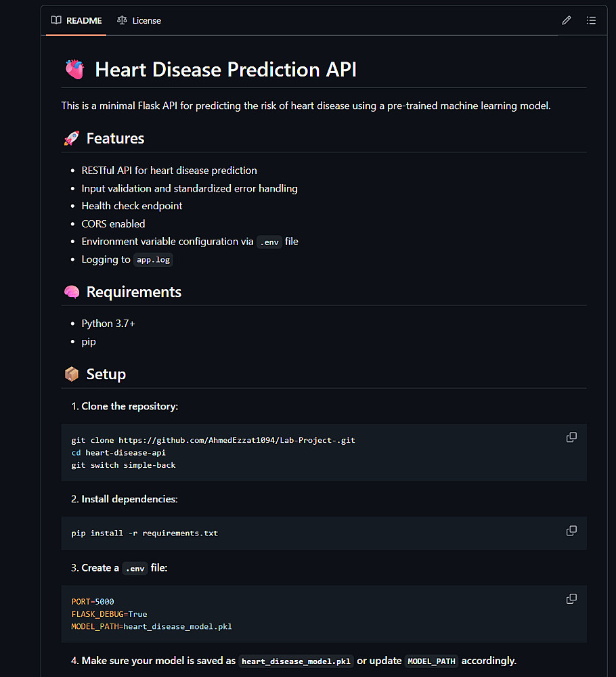Click the scale icon beside License
The height and width of the screenshot is (677, 616).
122,20
